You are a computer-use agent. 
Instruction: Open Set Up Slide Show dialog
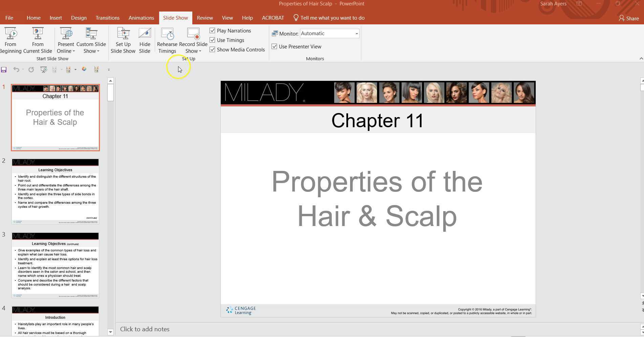click(x=123, y=40)
